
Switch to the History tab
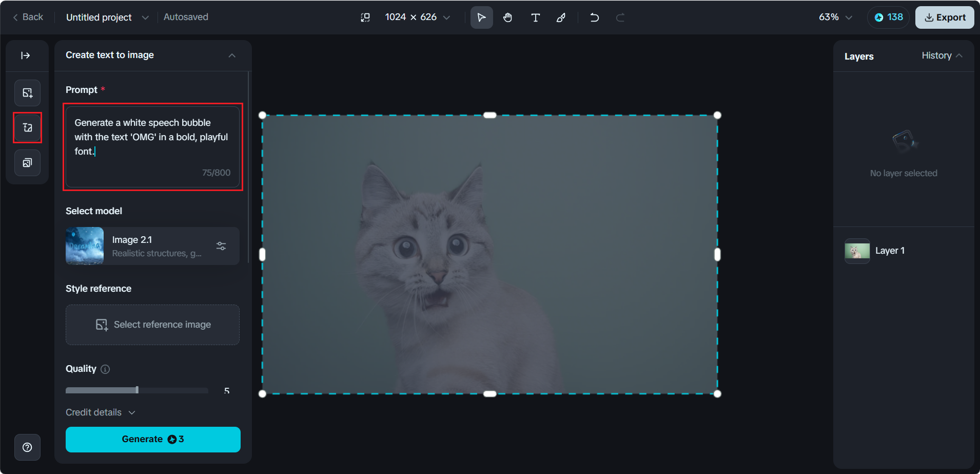pos(936,55)
